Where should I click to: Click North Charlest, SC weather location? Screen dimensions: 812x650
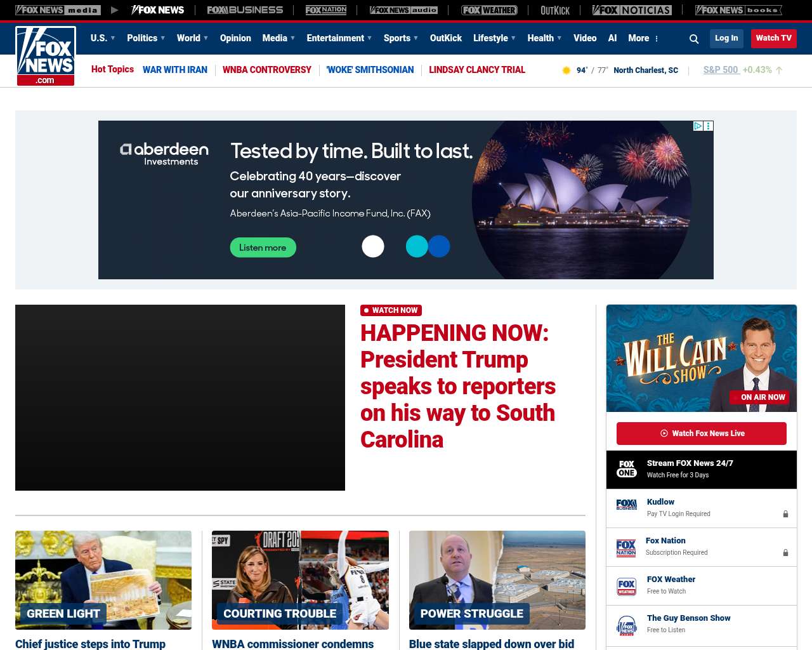(646, 70)
